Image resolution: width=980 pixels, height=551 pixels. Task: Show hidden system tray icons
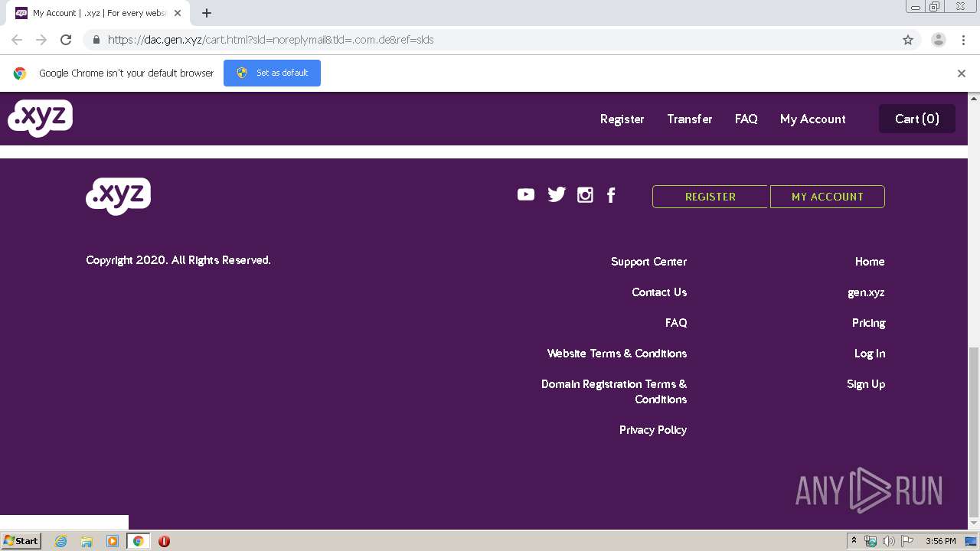point(854,541)
